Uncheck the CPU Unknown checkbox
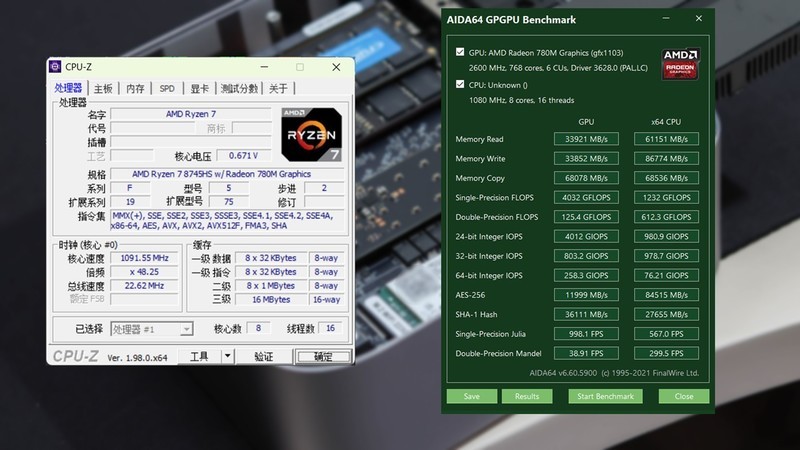Viewport: 800px width, 450px height. (x=460, y=84)
